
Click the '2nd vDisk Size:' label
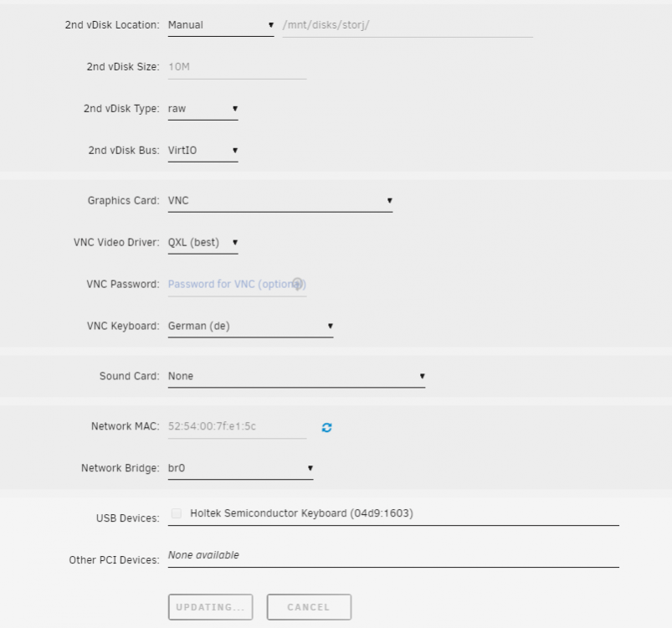[123, 67]
